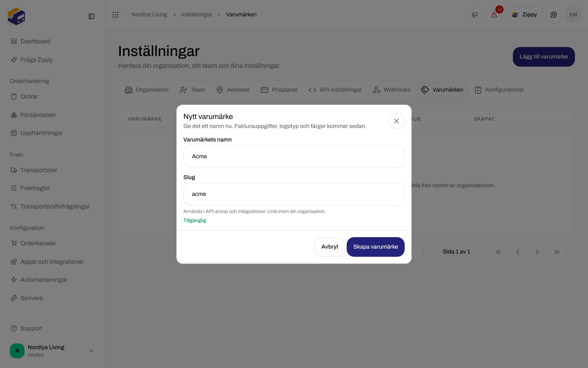This screenshot has width=588, height=368.
Task: Open the chat support icon
Action: pyautogui.click(x=553, y=15)
